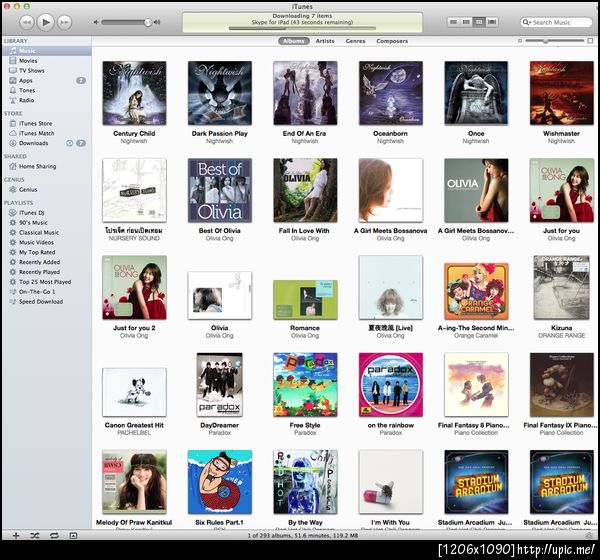Play music with the Play button
Screen dimensions: 600x560
[46, 22]
